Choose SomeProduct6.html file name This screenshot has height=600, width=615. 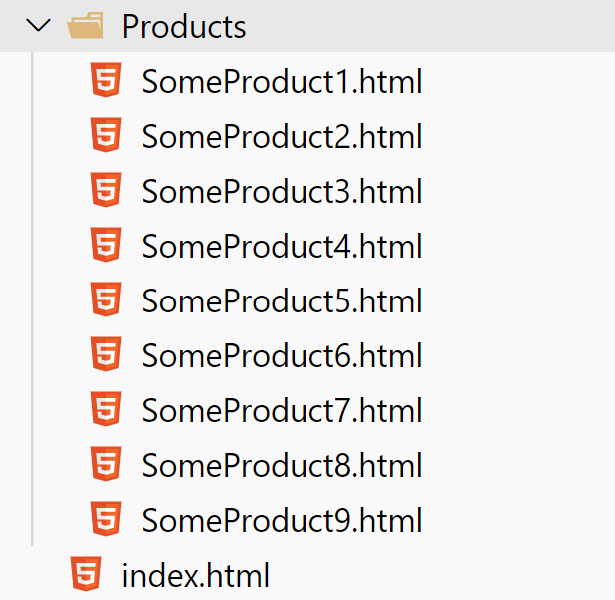click(x=282, y=355)
